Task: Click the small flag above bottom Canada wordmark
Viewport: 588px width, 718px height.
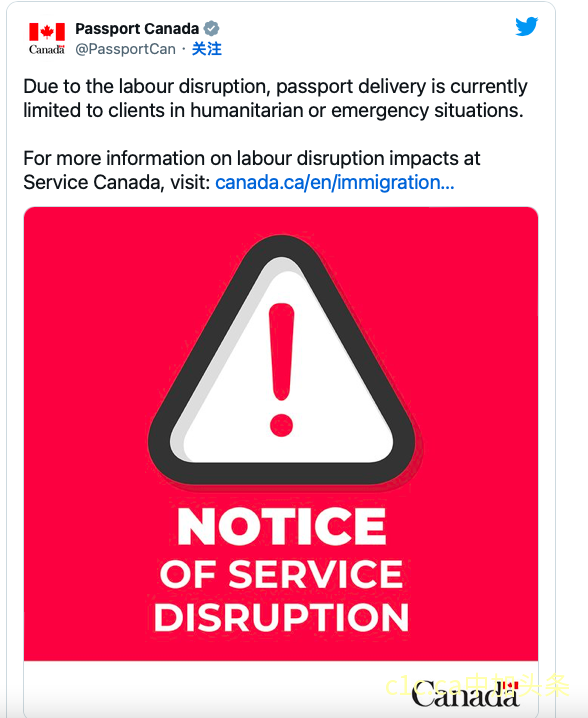Action: pyautogui.click(x=510, y=686)
